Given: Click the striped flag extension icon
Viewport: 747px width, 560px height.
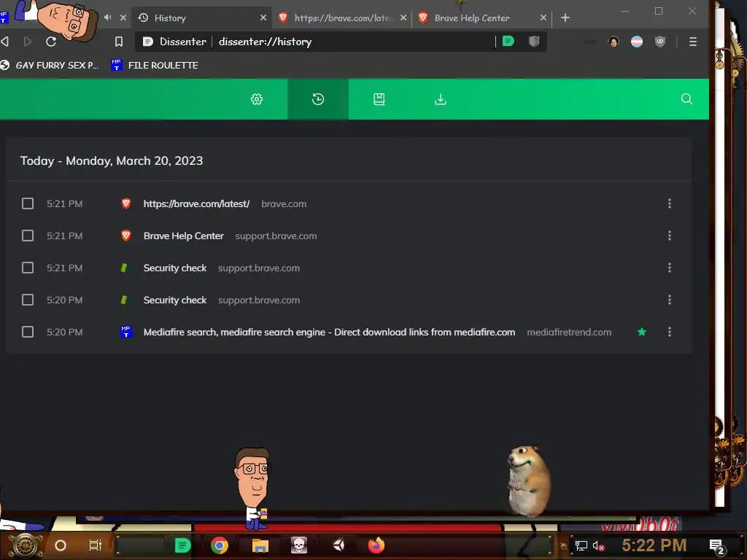Looking at the screenshot, I should (x=637, y=42).
